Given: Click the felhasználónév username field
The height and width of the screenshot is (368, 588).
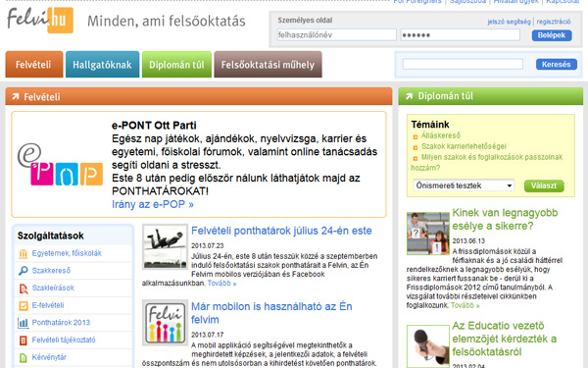Looking at the screenshot, I should (x=337, y=35).
